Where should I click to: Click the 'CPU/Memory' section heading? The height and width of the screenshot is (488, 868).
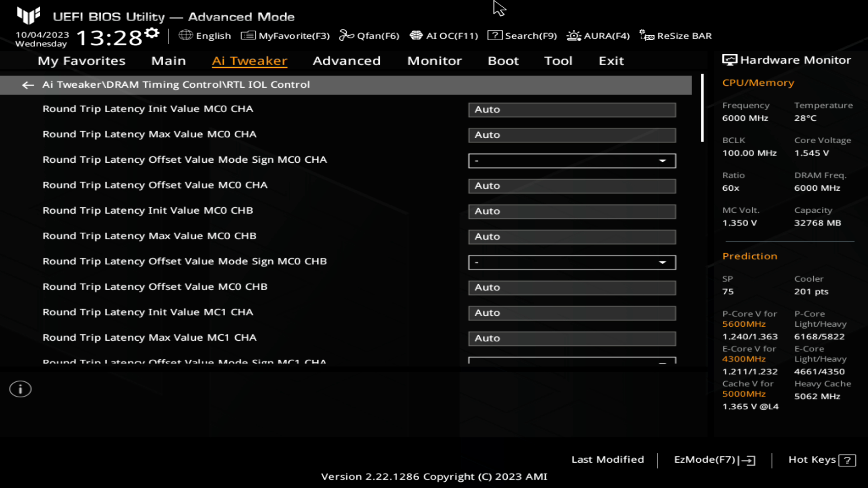click(x=758, y=83)
